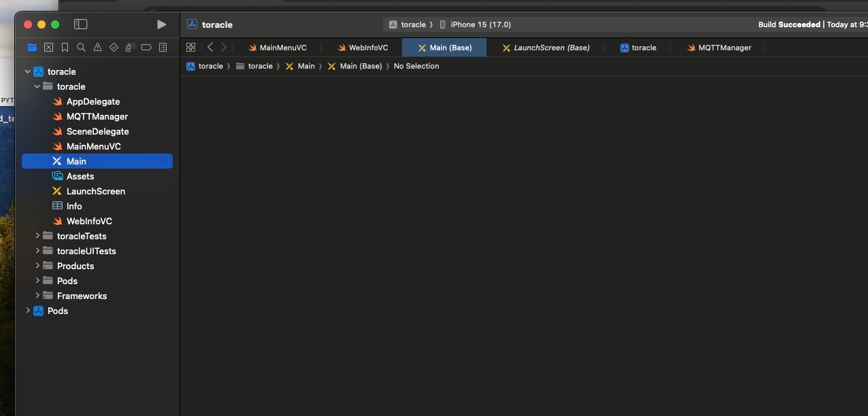Run the app with the play button
Viewport: 868px width, 416px height.
pyautogui.click(x=161, y=24)
